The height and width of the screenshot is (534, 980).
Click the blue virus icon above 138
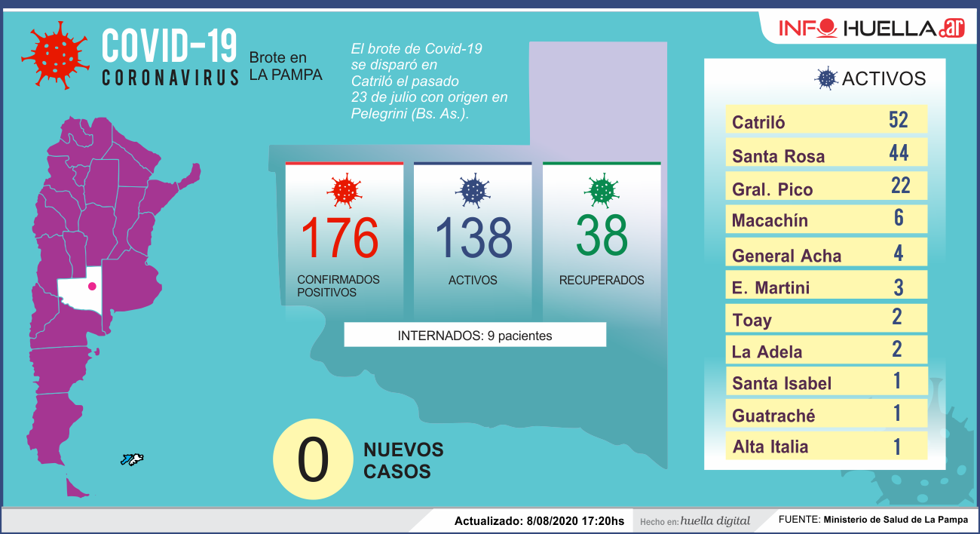pos(473,190)
